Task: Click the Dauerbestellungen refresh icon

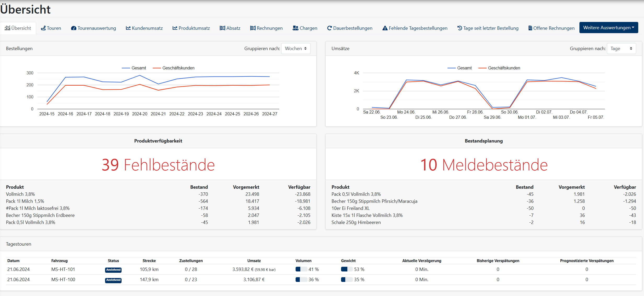Action: (x=329, y=28)
